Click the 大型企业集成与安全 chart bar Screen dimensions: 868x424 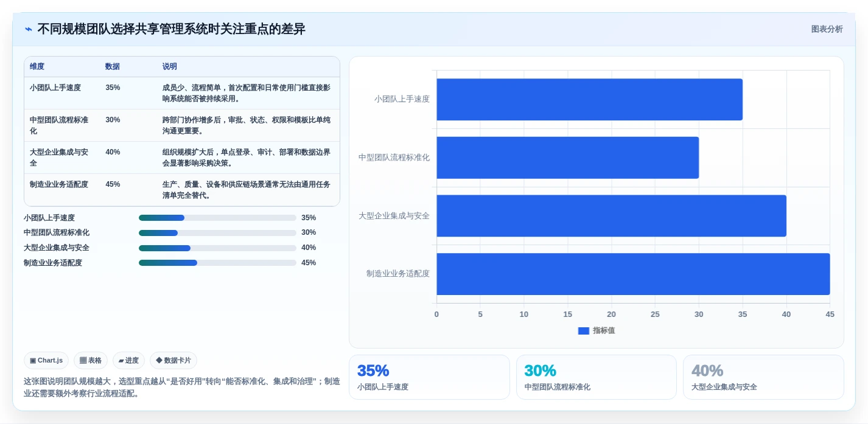click(611, 216)
